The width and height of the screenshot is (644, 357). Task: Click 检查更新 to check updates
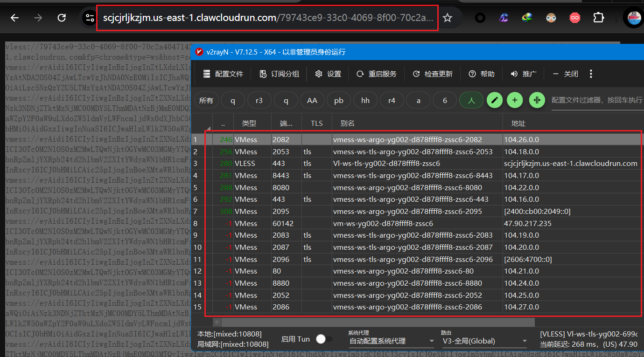tap(433, 74)
